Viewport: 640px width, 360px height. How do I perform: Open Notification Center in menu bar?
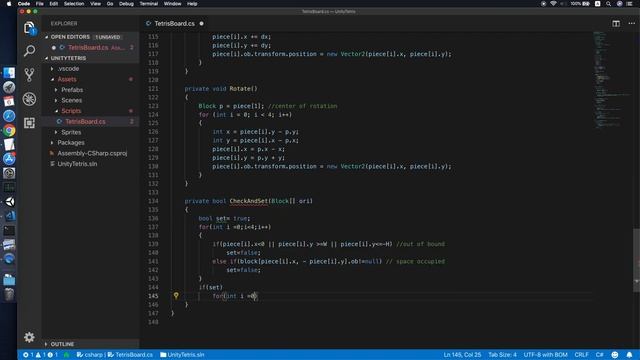pyautogui.click(x=630, y=4)
